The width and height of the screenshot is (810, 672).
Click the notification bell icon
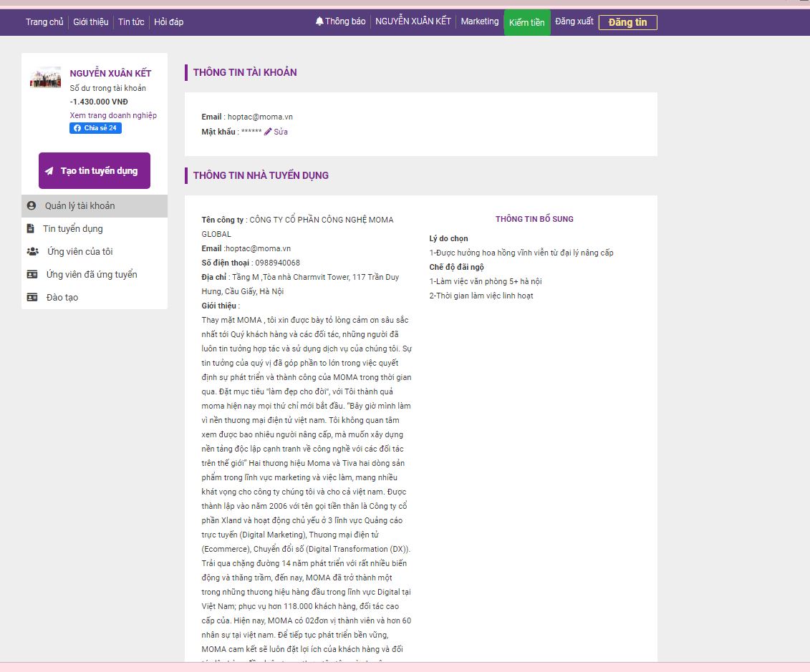click(x=319, y=21)
